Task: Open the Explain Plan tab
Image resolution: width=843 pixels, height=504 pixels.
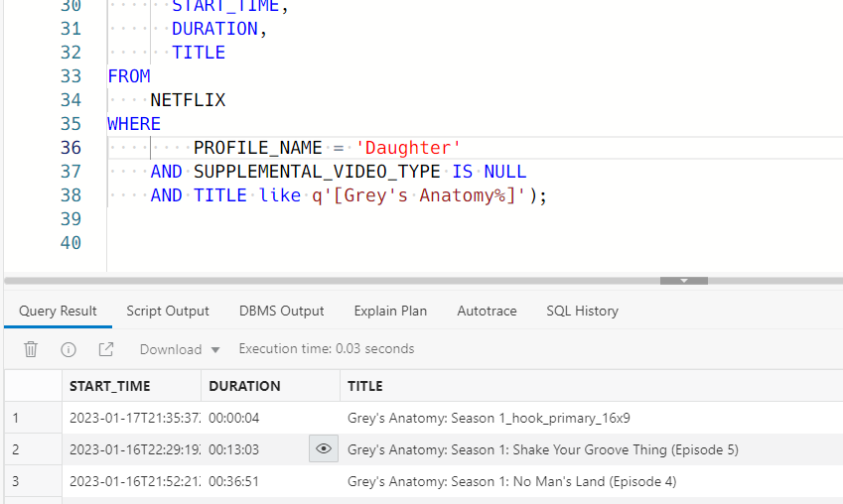Action: [390, 312]
